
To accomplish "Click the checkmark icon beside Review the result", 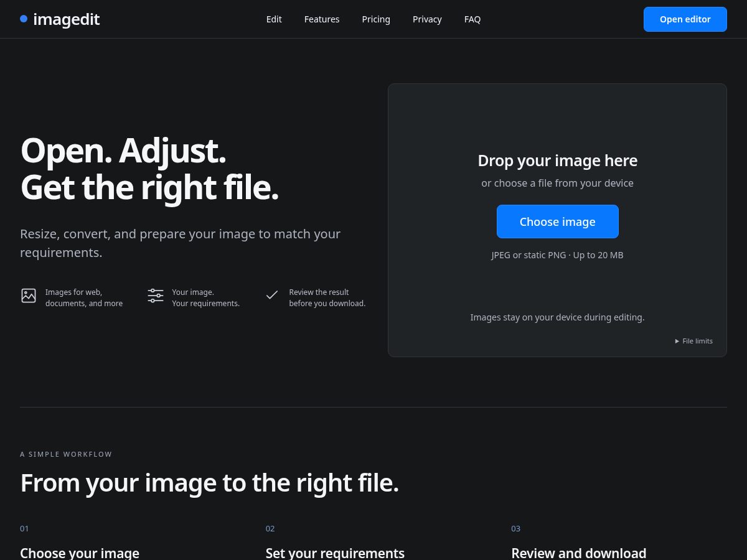I will 272,296.
